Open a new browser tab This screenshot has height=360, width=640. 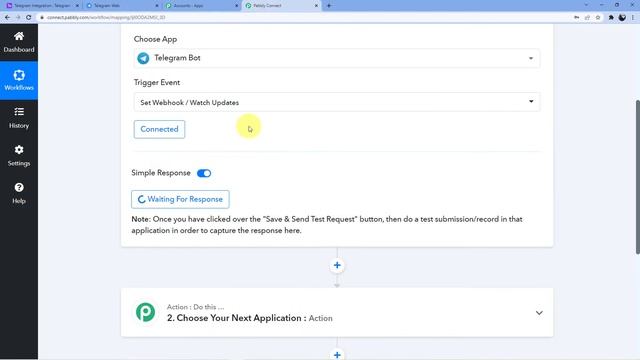pos(329,6)
